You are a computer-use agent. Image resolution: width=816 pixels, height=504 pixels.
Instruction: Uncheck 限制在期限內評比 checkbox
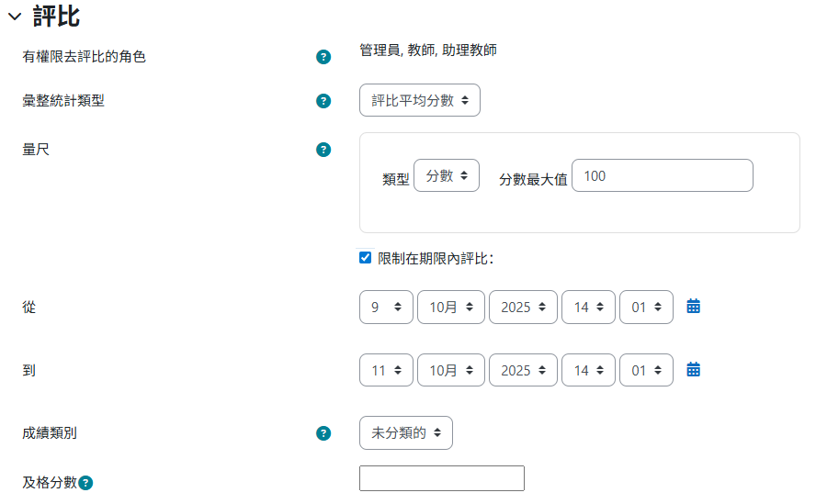[x=366, y=258]
